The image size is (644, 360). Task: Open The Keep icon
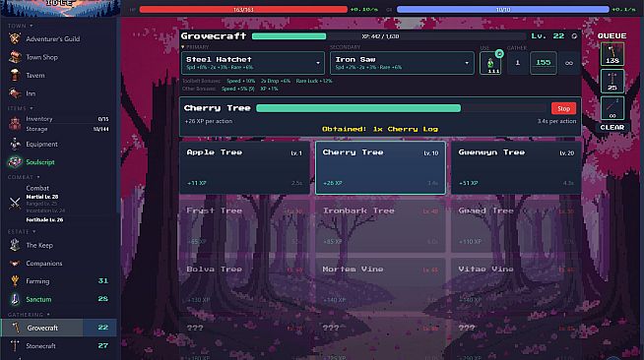[x=15, y=245]
